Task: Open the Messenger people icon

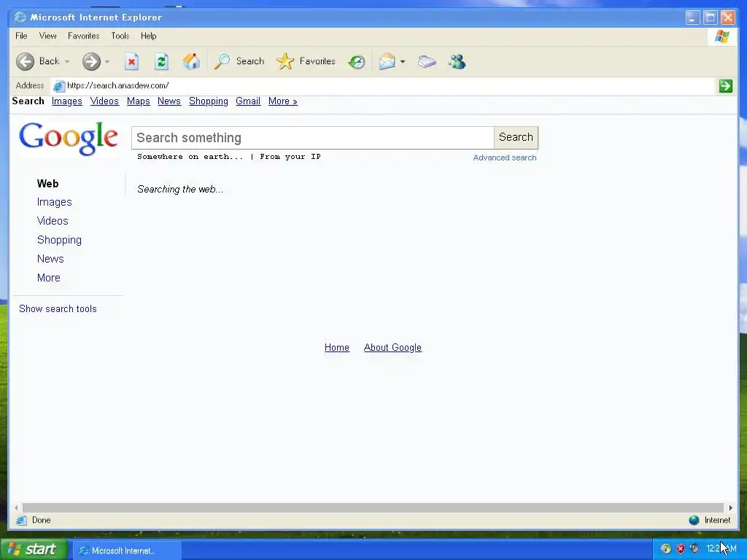Action: [457, 61]
